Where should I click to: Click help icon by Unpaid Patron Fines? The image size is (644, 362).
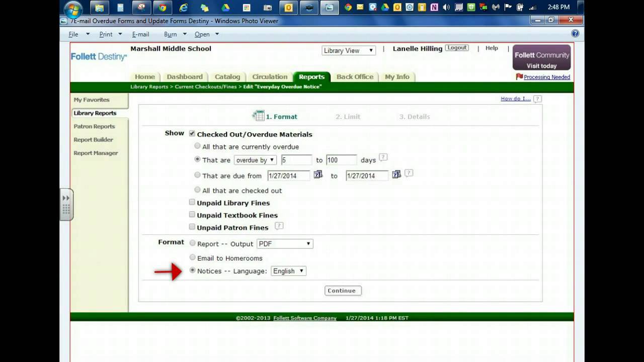tap(279, 226)
